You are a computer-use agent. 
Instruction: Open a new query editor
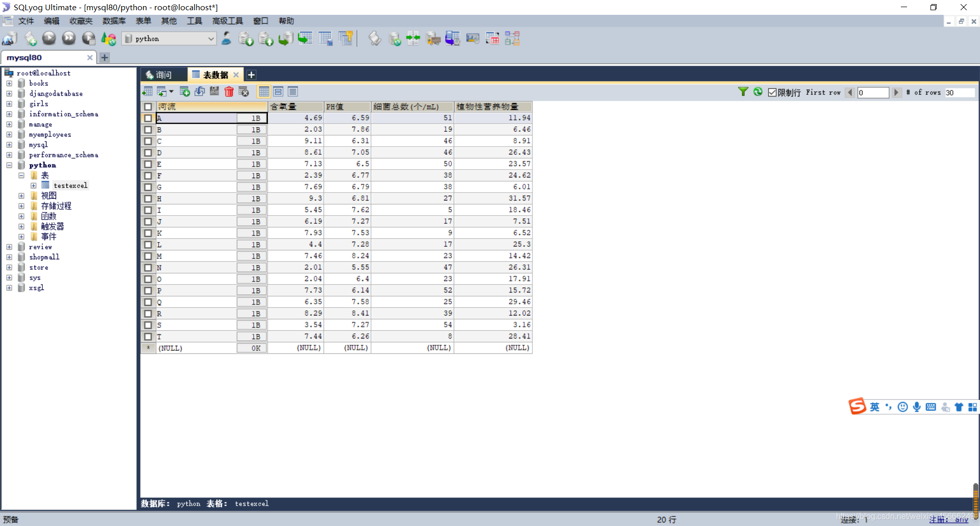30,38
